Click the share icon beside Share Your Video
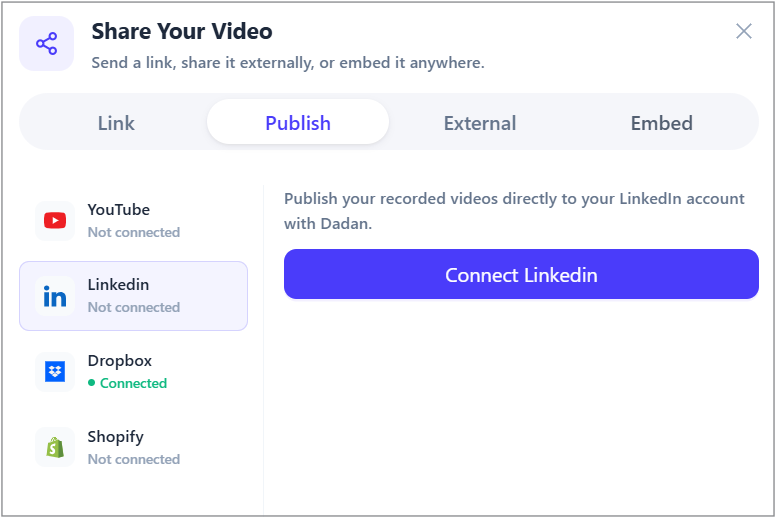The width and height of the screenshot is (775, 517). click(x=46, y=43)
